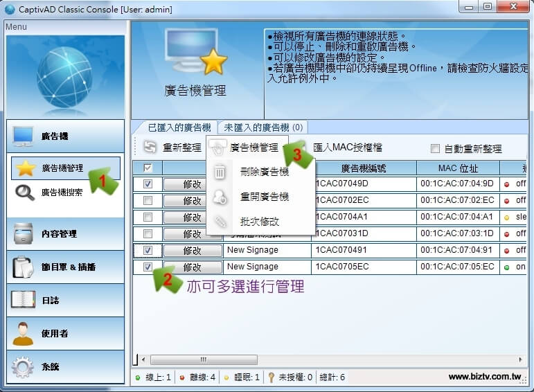This screenshot has width=534, height=392.
Task: Toggle the select-all checkbox in table header
Action: (148, 168)
